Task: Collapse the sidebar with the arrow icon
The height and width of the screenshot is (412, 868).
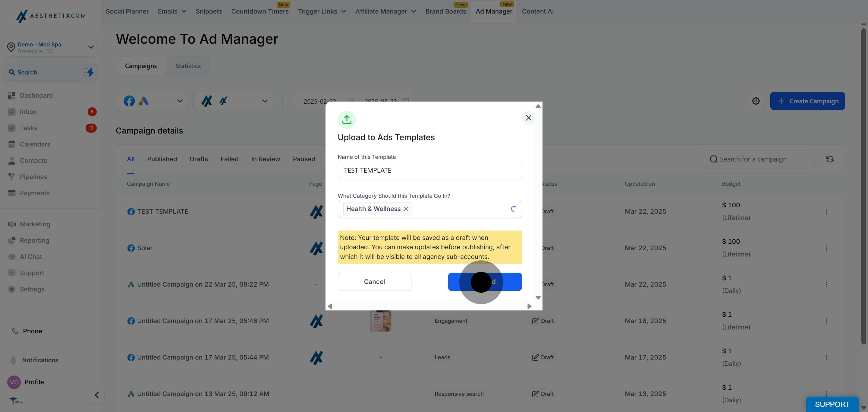Action: (x=97, y=395)
